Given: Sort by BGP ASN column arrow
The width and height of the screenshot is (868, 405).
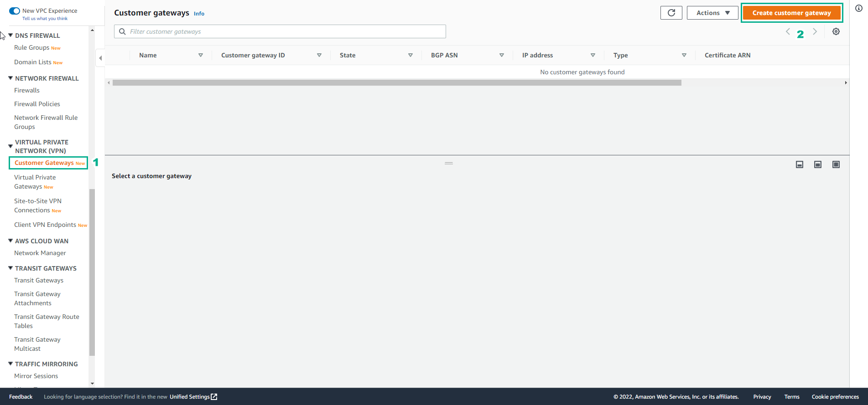Looking at the screenshot, I should [502, 55].
